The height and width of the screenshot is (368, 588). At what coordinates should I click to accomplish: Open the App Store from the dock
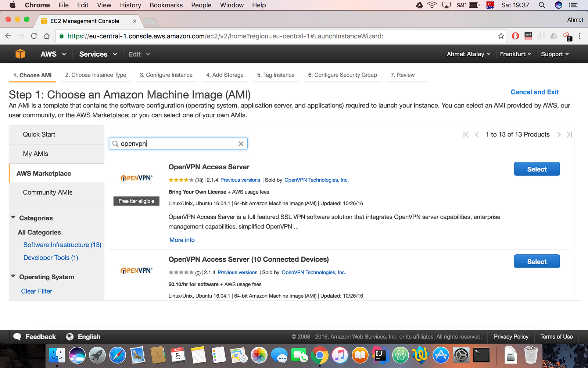click(x=441, y=355)
